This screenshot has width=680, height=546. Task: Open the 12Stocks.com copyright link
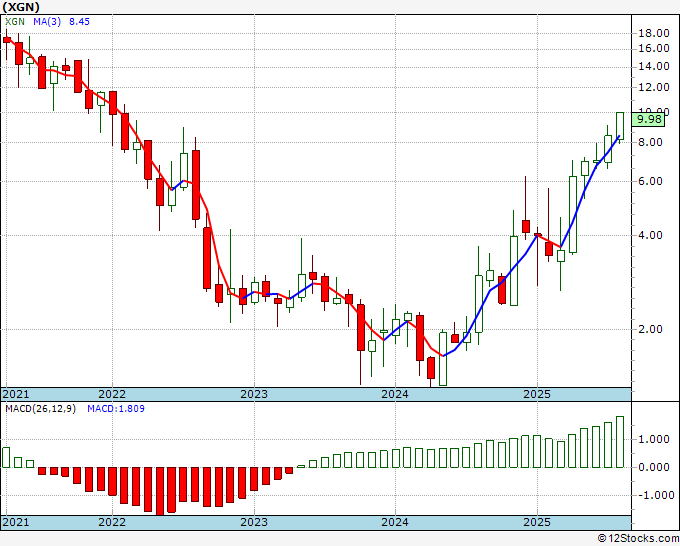638,539
